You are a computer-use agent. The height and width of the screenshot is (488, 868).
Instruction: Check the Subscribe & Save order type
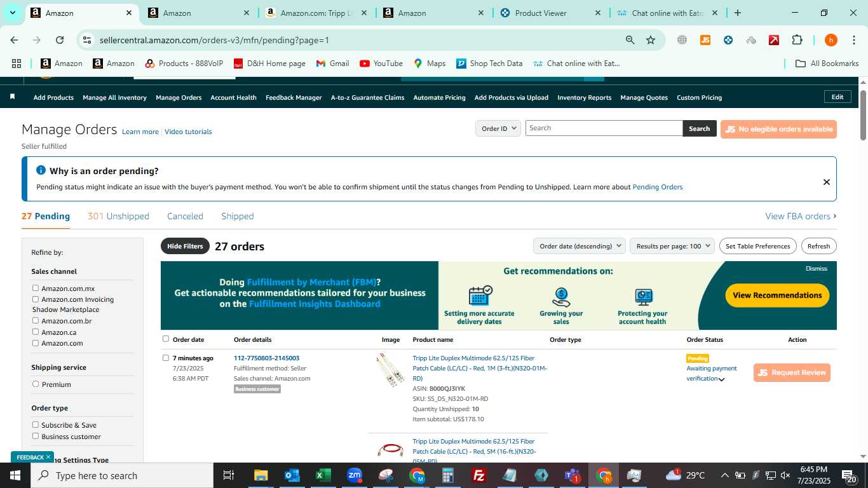pyautogui.click(x=36, y=424)
